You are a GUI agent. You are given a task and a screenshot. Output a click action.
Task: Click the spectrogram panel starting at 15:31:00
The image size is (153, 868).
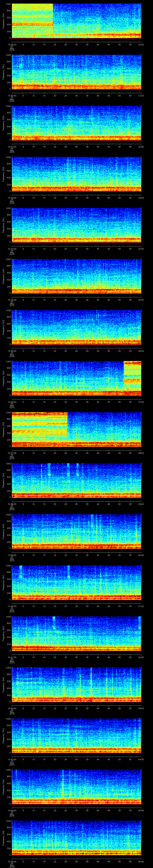pos(76,123)
